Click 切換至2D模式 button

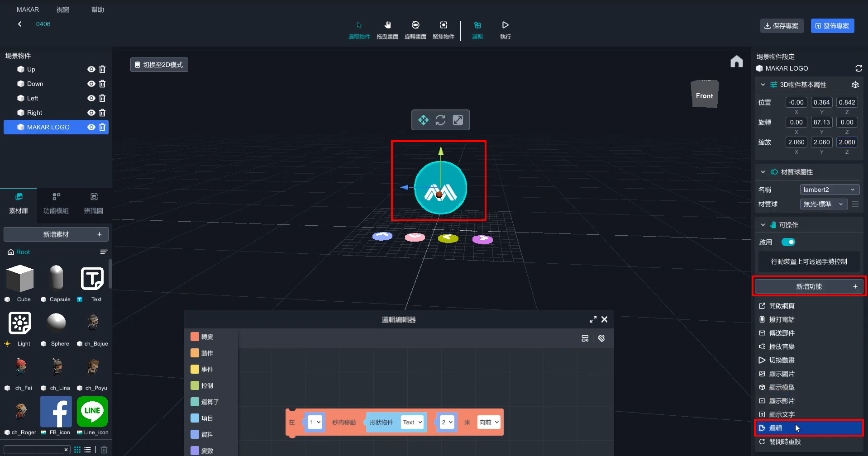(159, 65)
